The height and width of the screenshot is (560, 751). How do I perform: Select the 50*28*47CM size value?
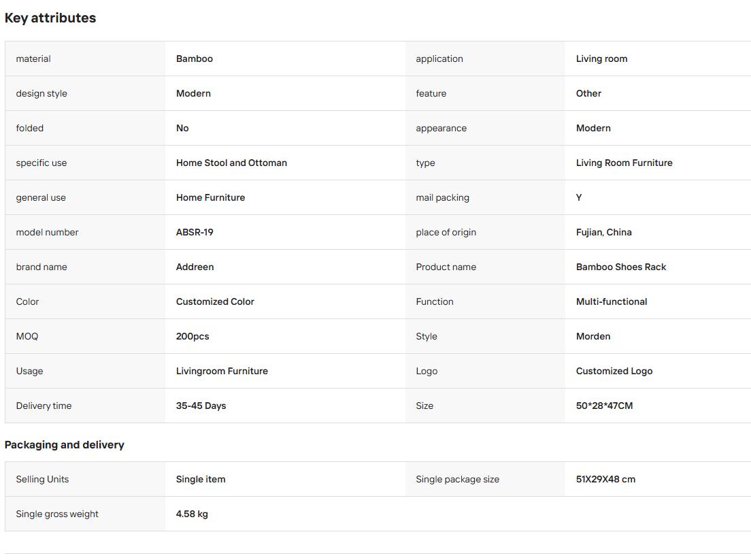pyautogui.click(x=605, y=406)
